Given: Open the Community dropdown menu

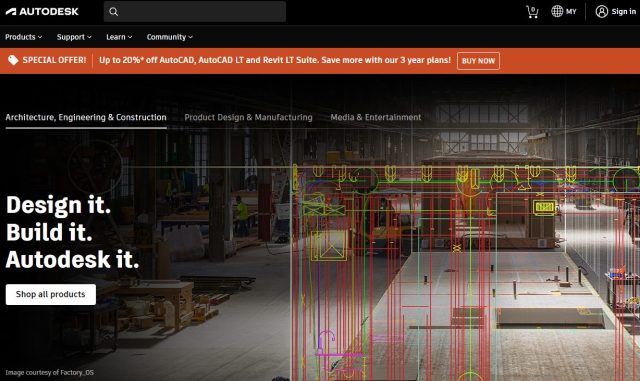Looking at the screenshot, I should coord(170,37).
